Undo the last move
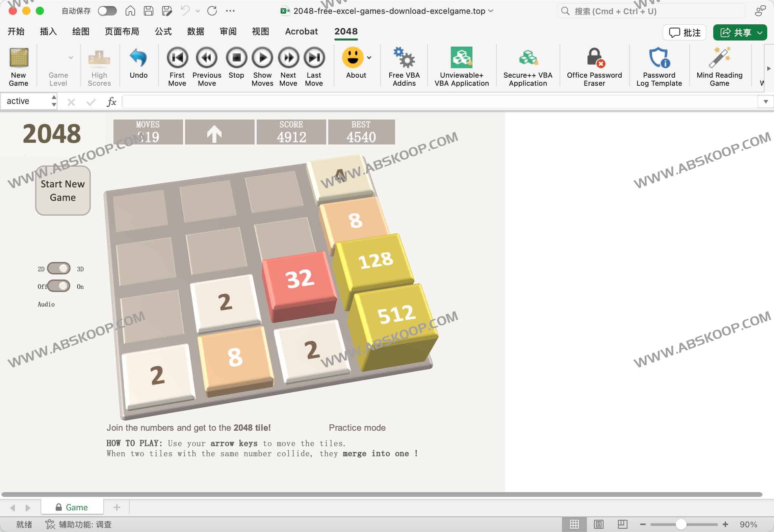The height and width of the screenshot is (532, 774). click(x=138, y=64)
